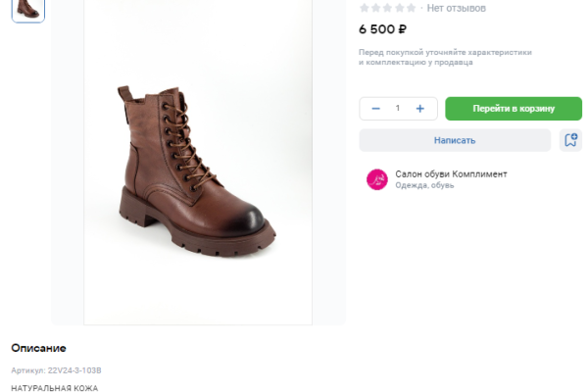
Task: Click the quantity input field
Action: coord(398,109)
